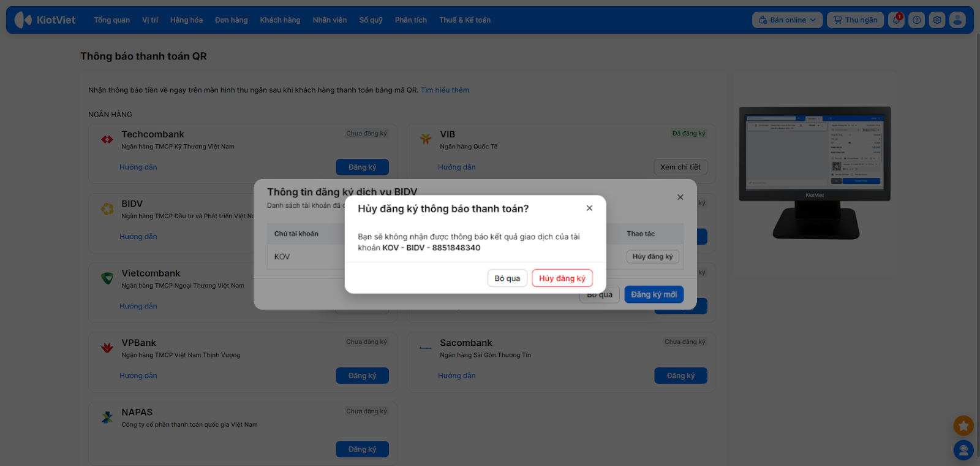Close the cancel registration confirmation dialog
Image resolution: width=980 pixels, height=466 pixels.
(x=589, y=208)
